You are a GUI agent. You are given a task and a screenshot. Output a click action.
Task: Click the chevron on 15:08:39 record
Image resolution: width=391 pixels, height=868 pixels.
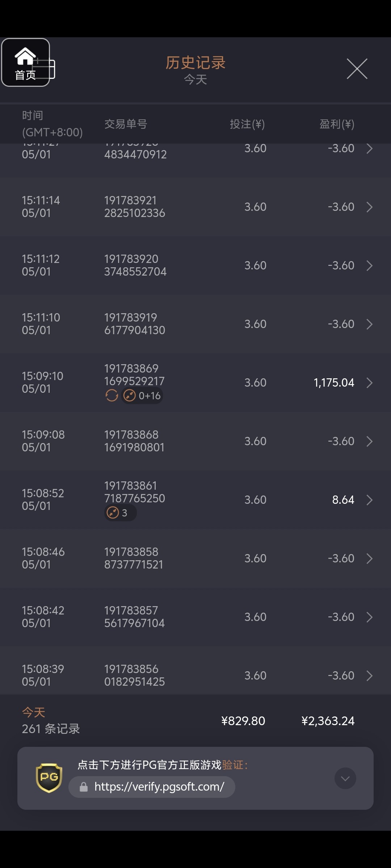click(369, 676)
